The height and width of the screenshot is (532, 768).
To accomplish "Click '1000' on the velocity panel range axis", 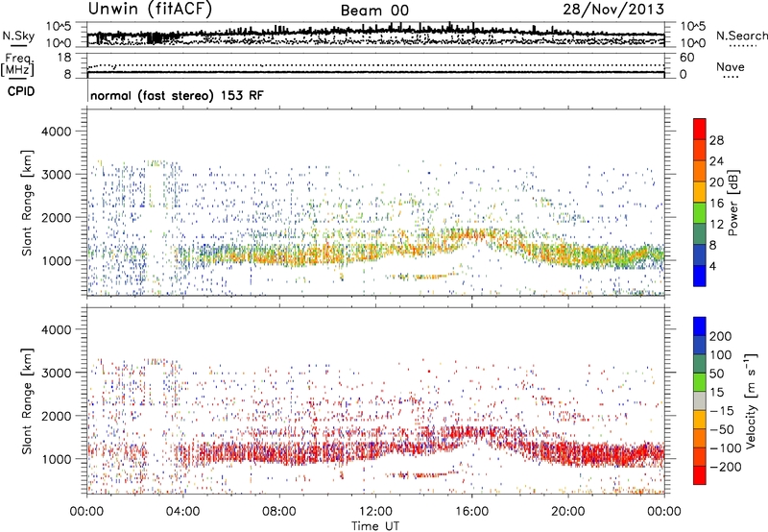I will click(56, 459).
